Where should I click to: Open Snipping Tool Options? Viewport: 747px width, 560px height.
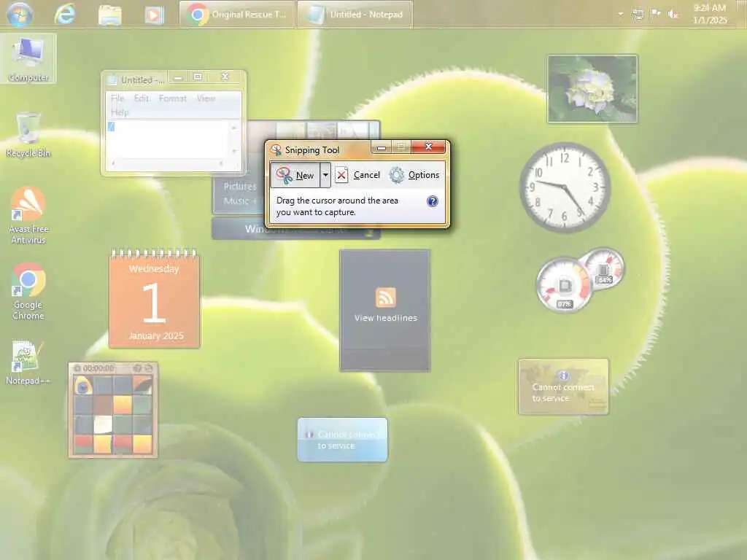pyautogui.click(x=414, y=175)
